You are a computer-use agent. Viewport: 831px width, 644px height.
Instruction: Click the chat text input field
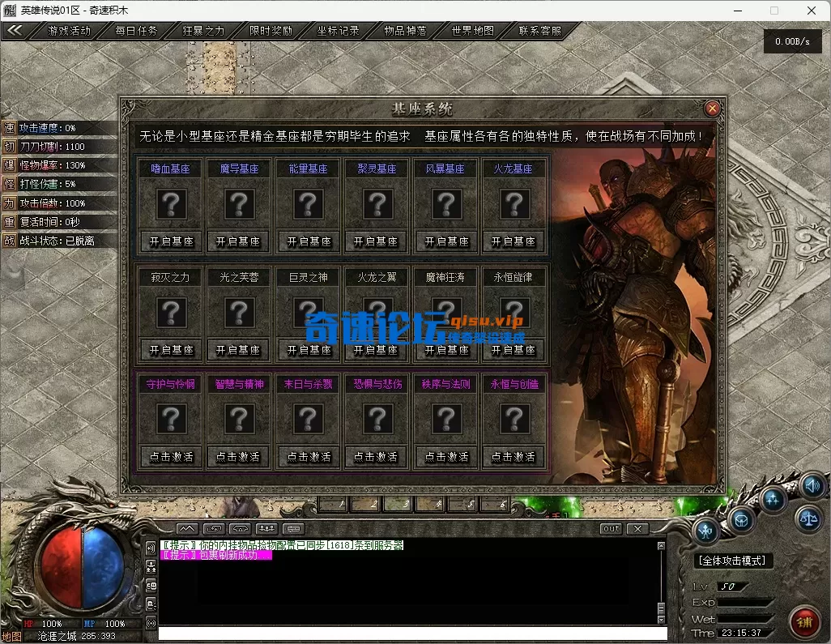pyautogui.click(x=411, y=633)
